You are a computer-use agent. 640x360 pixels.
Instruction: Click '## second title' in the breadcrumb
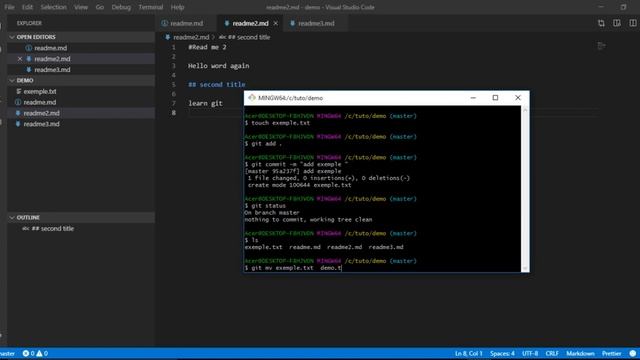[x=249, y=37]
